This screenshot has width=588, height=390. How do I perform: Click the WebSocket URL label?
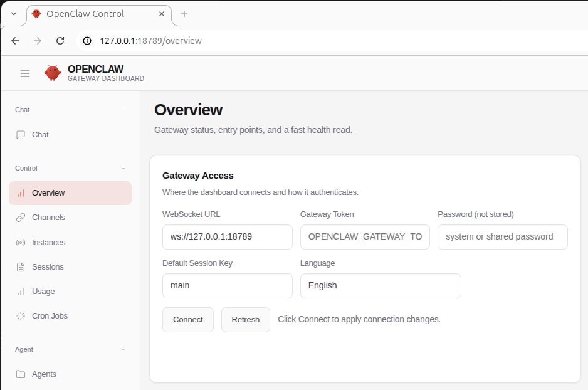tap(191, 214)
